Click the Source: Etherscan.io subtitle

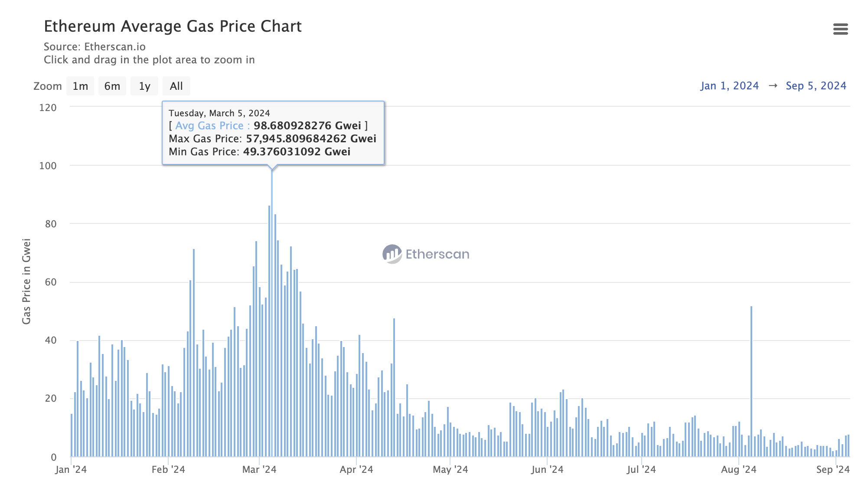point(95,47)
